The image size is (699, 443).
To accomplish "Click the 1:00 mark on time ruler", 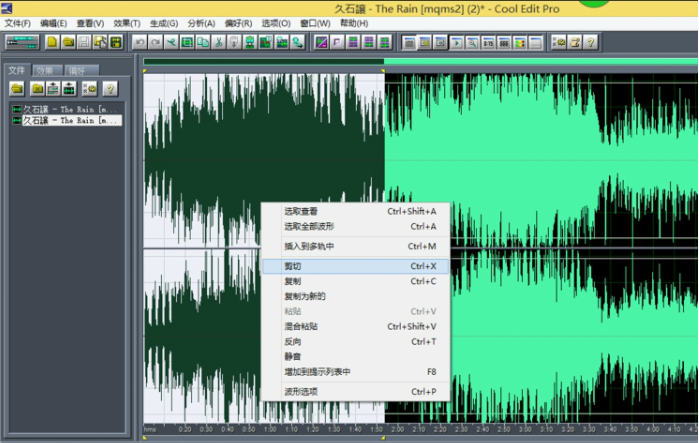I will [270, 429].
